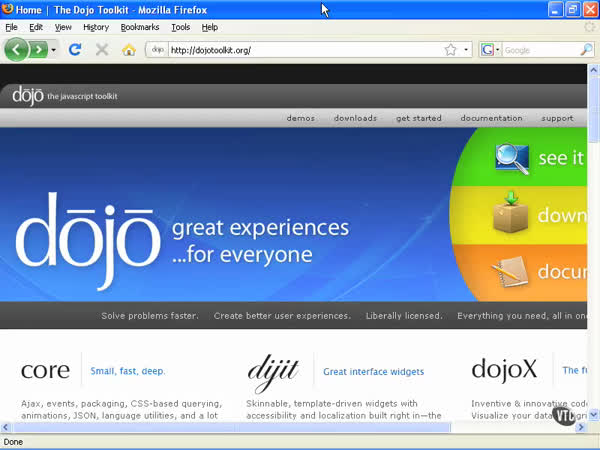The image size is (600, 450).
Task: Open the Tools menu
Action: [x=180, y=27]
